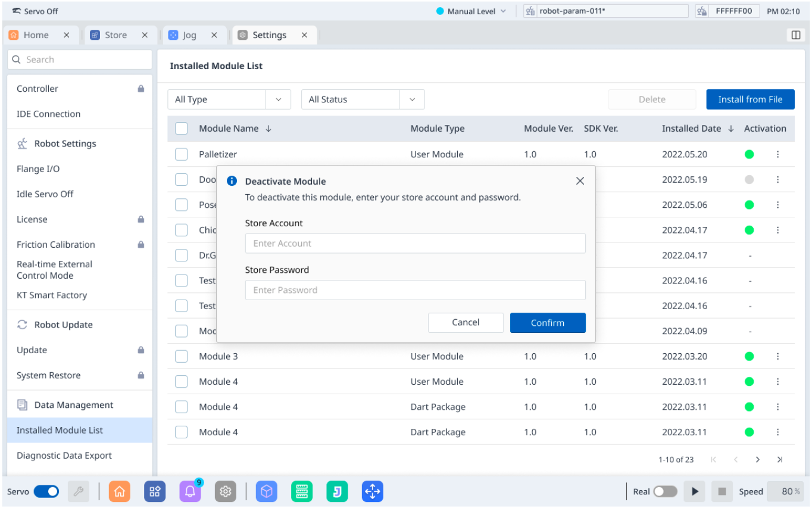Open the three-dot menu for Palletizer row

777,154
